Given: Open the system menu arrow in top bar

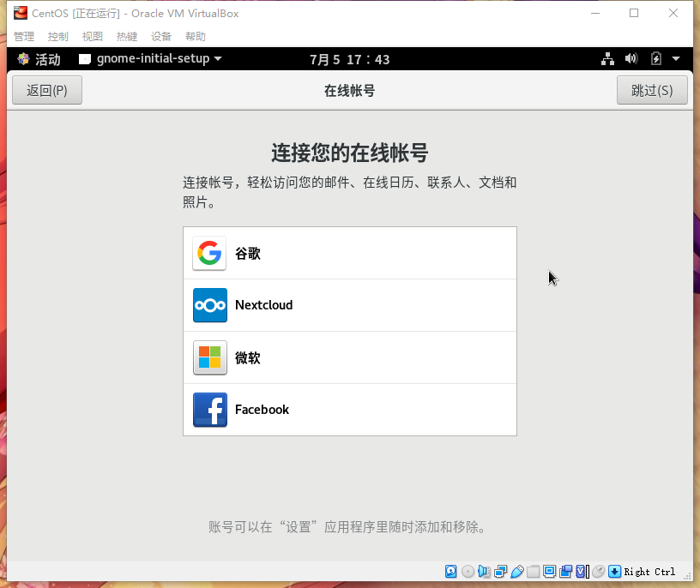Looking at the screenshot, I should click(x=676, y=59).
